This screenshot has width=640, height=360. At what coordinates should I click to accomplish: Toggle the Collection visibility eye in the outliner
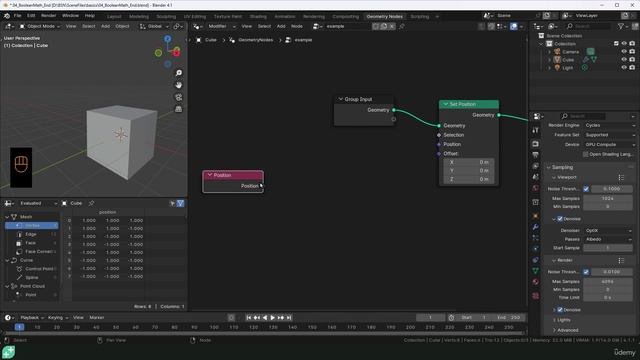pos(624,43)
